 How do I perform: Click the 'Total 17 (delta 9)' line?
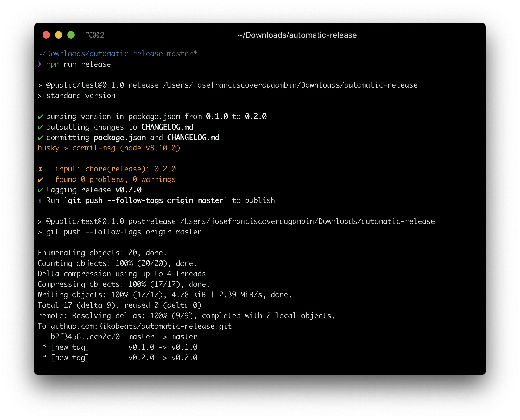[x=120, y=305]
